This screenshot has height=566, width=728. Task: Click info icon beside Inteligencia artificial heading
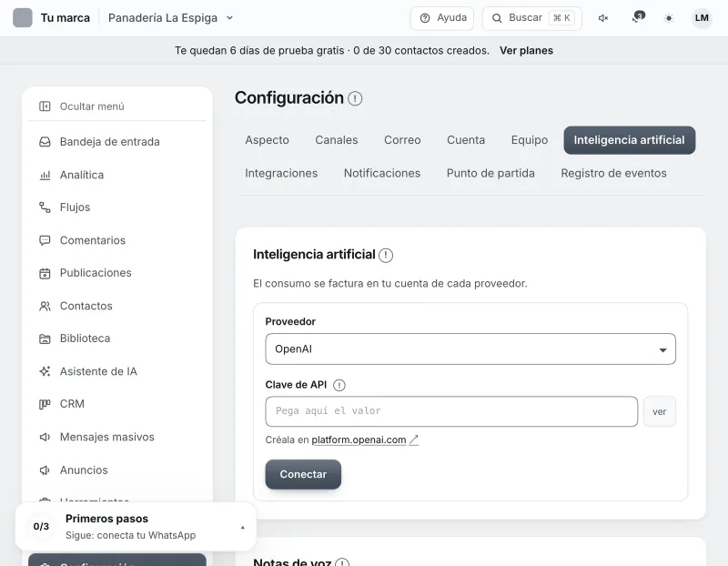(386, 255)
